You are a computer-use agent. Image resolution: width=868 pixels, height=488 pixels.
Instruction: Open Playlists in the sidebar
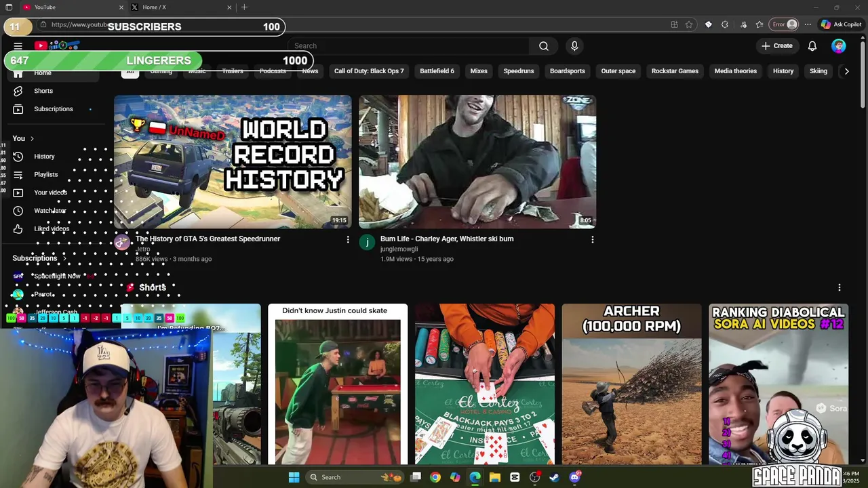[46, 175]
